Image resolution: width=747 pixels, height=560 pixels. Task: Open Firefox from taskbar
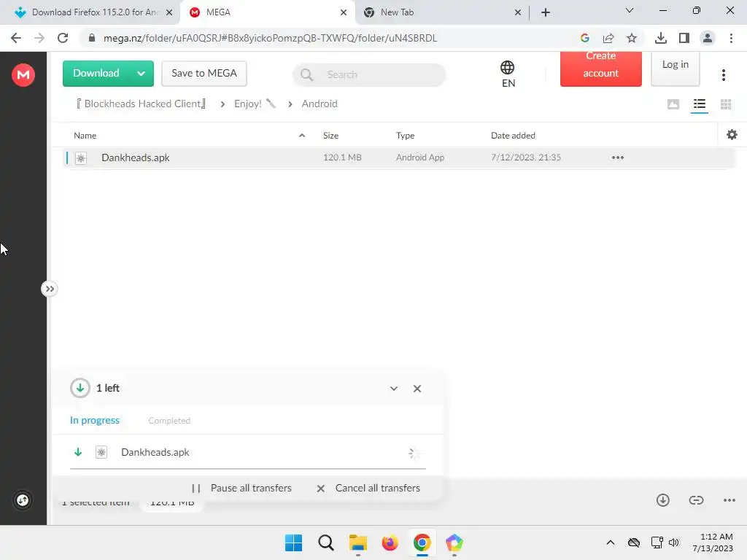390,542
